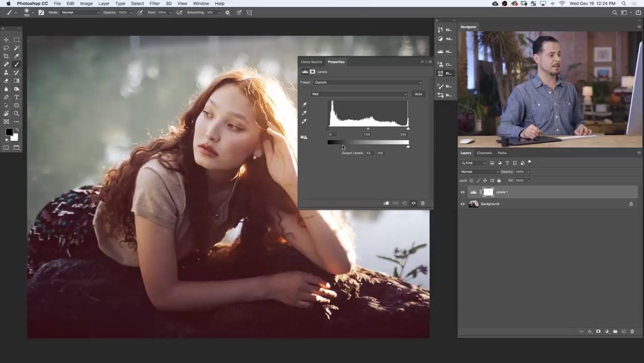Open the Properties panel flyout menu
The image size is (644, 363).
point(430,62)
